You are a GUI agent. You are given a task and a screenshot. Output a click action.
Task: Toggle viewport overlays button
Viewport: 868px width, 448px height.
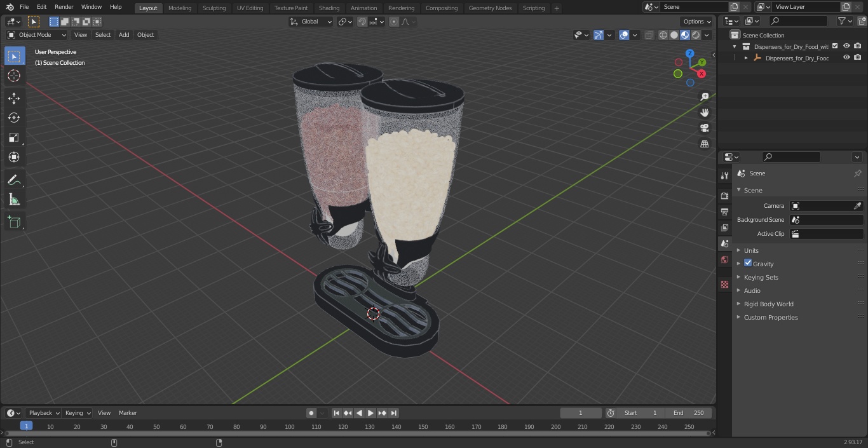click(624, 35)
